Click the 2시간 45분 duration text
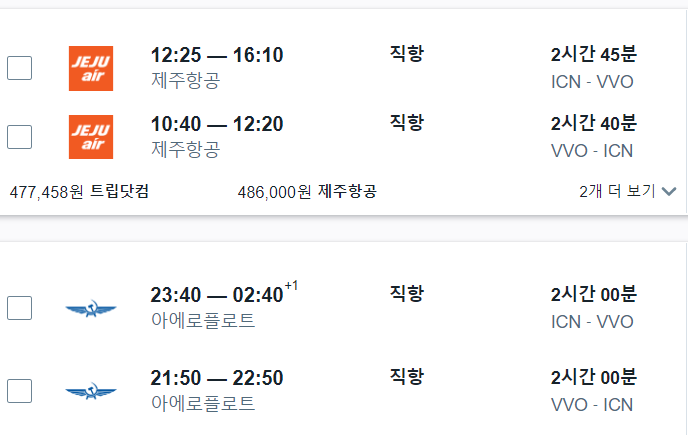This screenshot has width=688, height=435. click(x=593, y=55)
